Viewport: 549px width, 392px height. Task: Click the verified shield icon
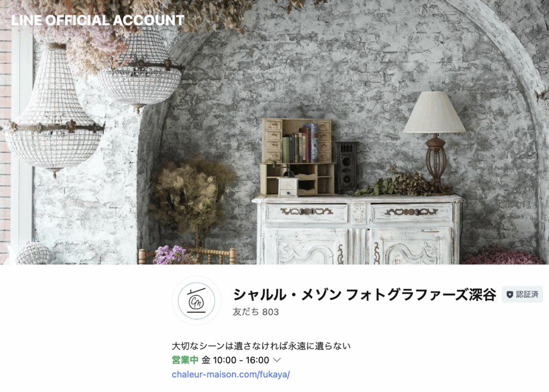[510, 294]
